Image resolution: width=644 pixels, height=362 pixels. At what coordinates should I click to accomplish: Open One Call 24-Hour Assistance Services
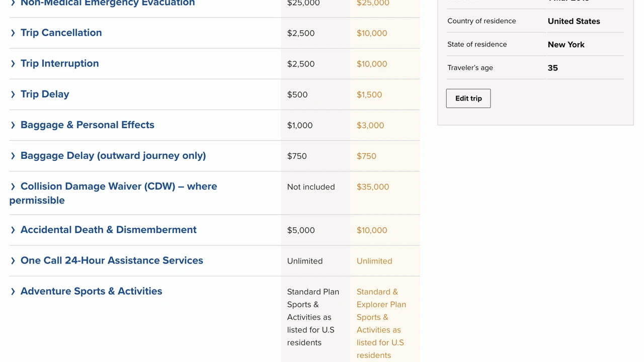112,260
